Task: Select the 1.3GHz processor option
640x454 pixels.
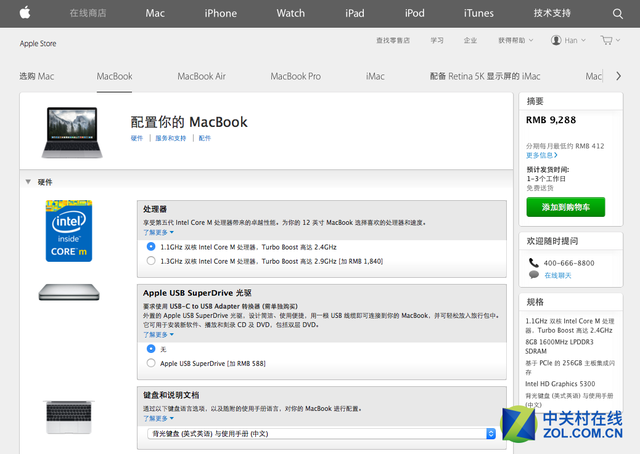Action: coord(151,261)
